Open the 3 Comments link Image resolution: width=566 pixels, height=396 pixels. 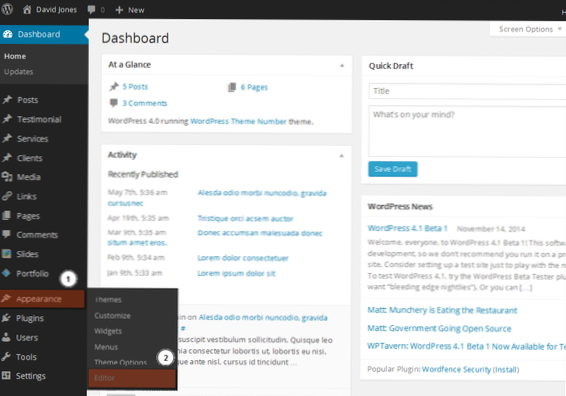coord(144,103)
